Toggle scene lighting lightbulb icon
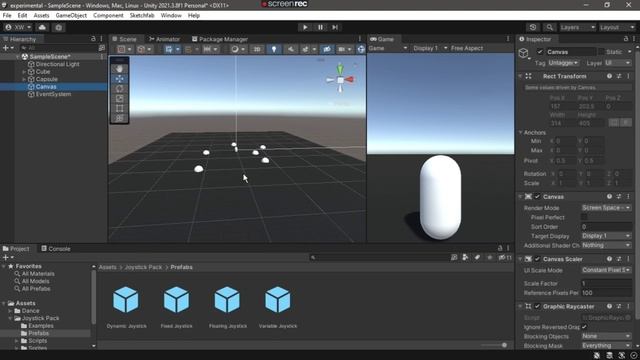Screen dimensions: 640x360 [274, 49]
